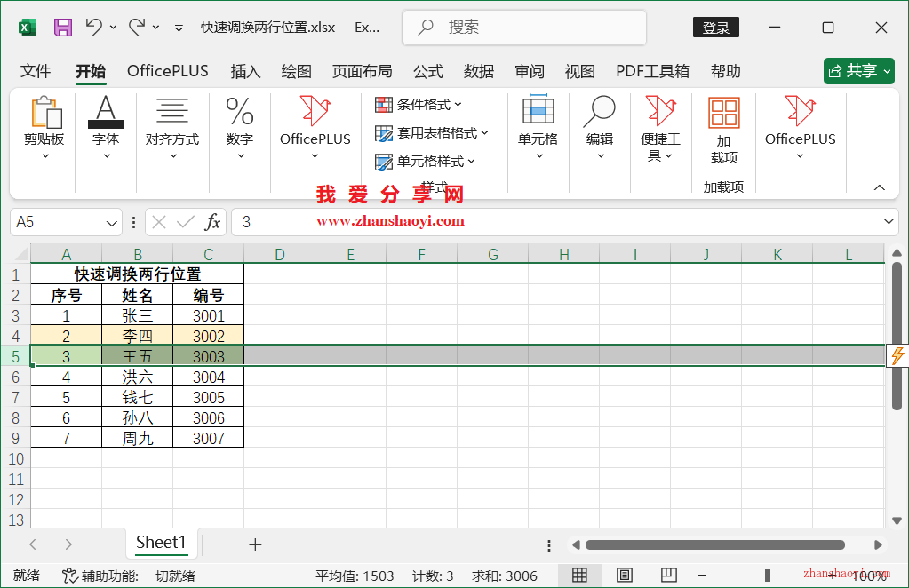Switch to the 插入 ribbon tab
Image resolution: width=909 pixels, height=588 pixels.
pos(245,71)
